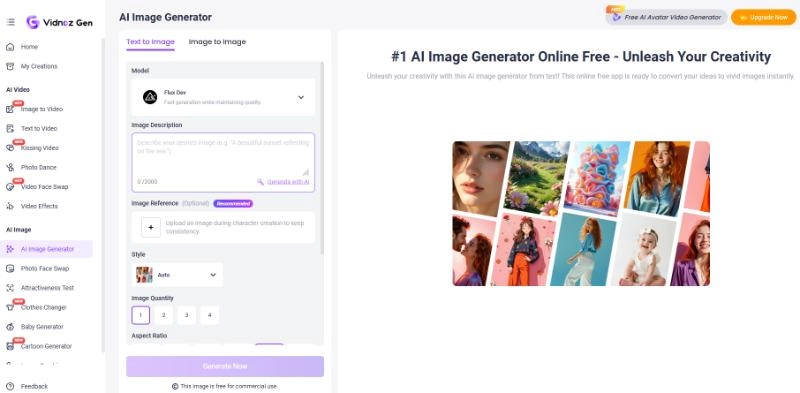Click the Video Face Swap icon
The height and width of the screenshot is (393, 800).
pyautogui.click(x=10, y=187)
